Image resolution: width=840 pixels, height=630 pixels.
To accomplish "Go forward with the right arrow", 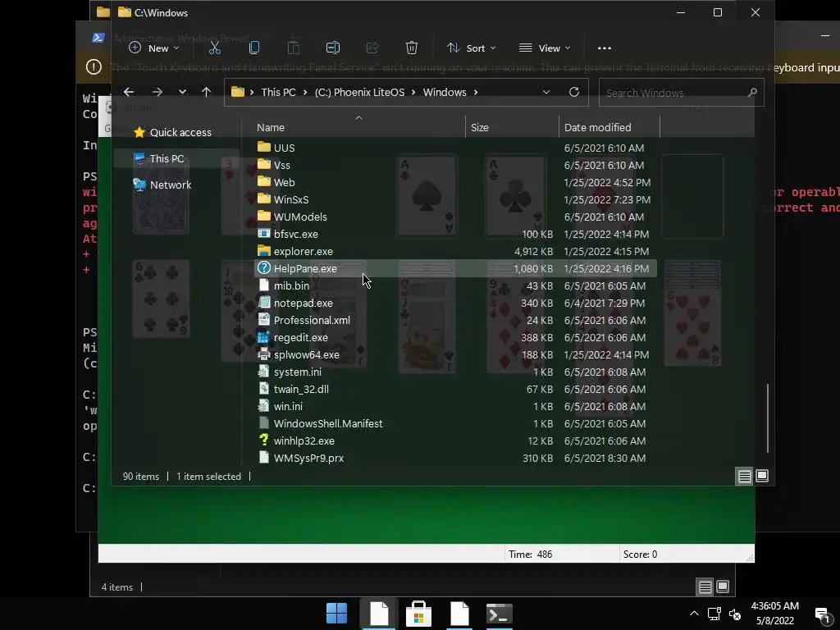I will pyautogui.click(x=157, y=92).
